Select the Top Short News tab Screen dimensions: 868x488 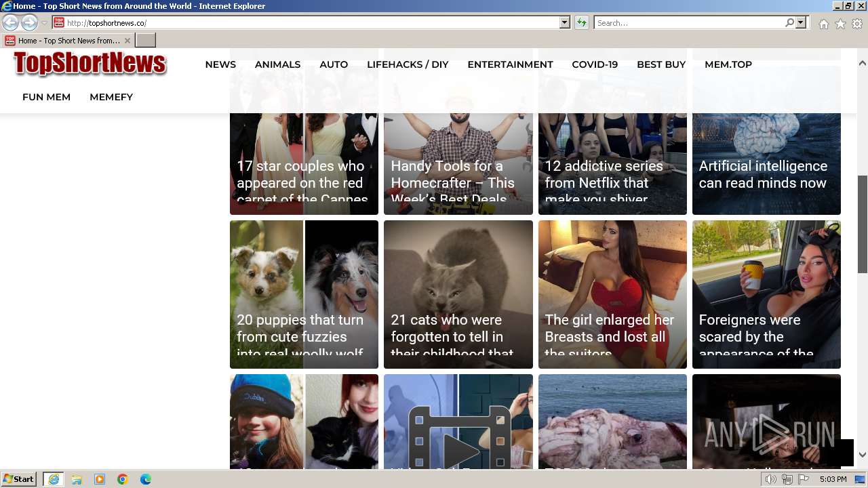[68, 41]
